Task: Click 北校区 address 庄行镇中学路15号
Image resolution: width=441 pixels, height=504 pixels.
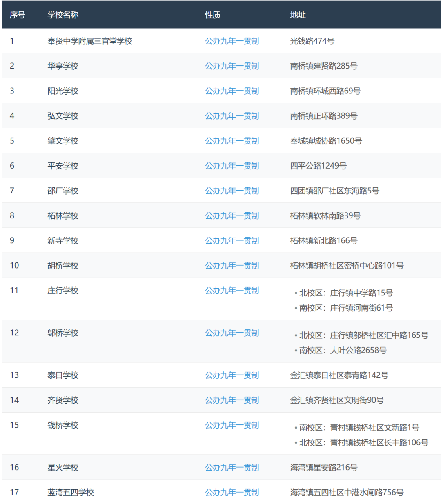Action: [345, 293]
